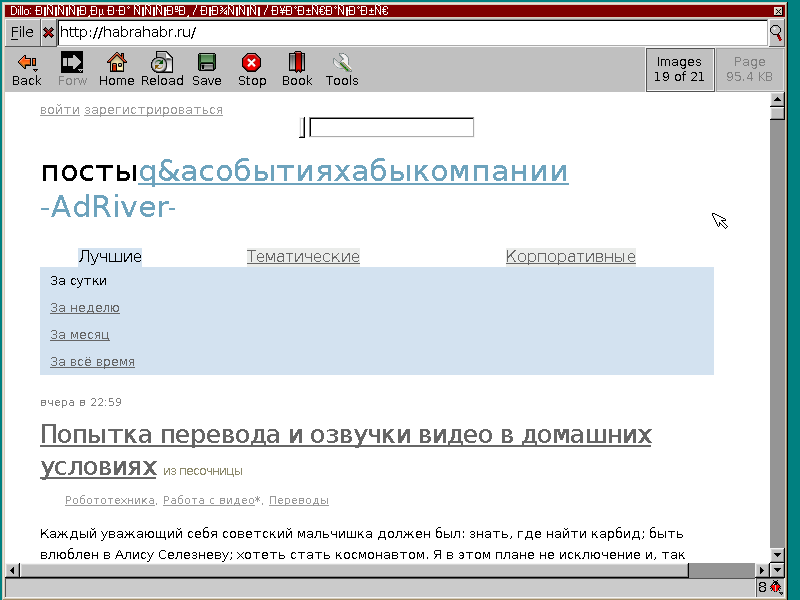This screenshot has width=800, height=600.
Task: Click the -AdRiver- link
Action: 108,207
